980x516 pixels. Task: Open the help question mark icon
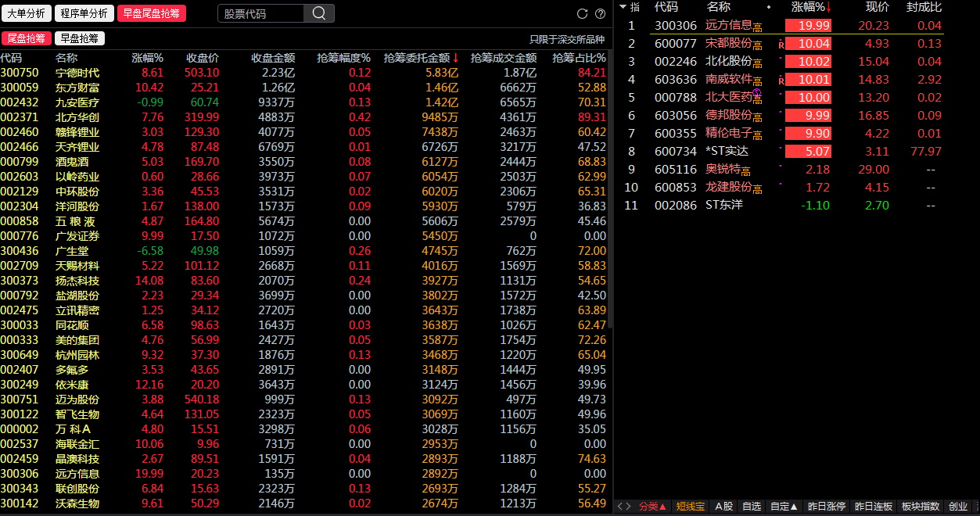(598, 13)
